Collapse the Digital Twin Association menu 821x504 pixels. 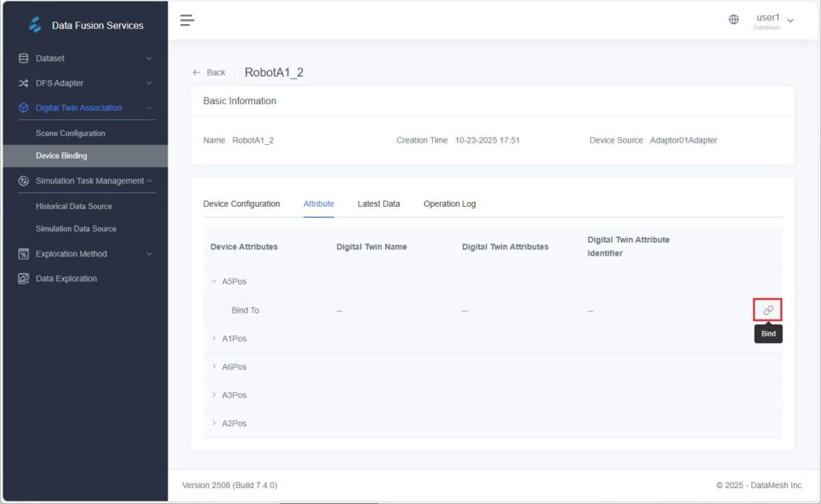click(148, 108)
